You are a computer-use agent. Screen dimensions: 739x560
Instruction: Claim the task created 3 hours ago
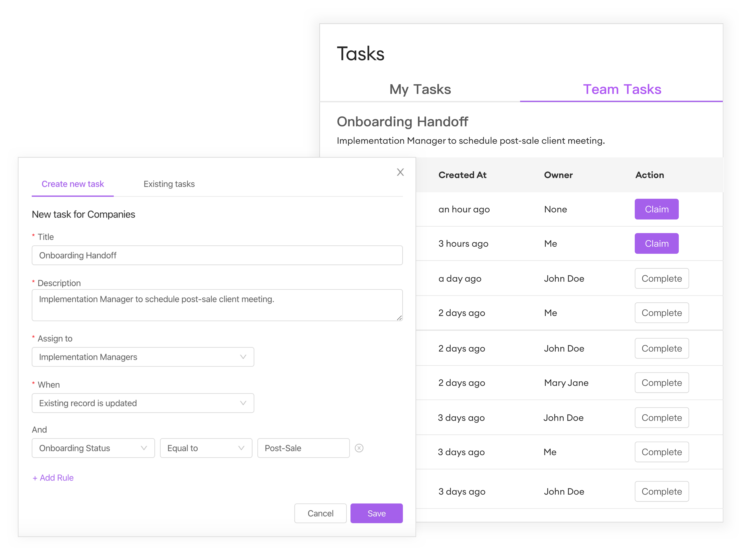(x=656, y=243)
